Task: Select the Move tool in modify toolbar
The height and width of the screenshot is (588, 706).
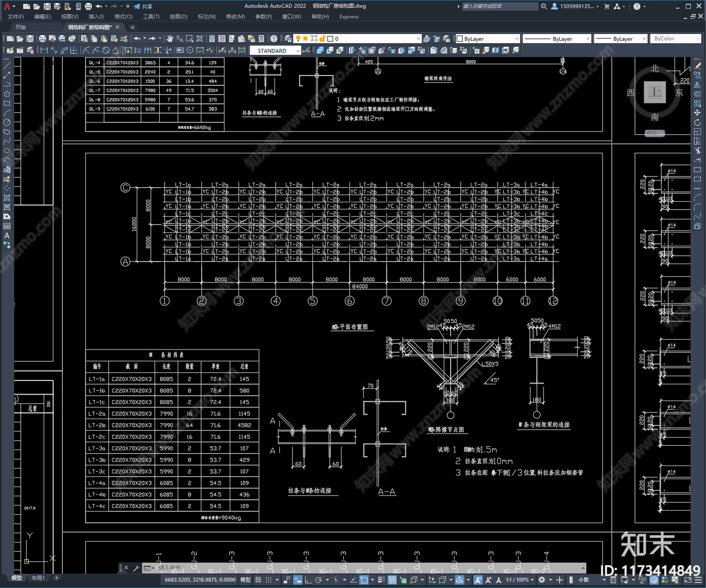Action: pos(697,113)
